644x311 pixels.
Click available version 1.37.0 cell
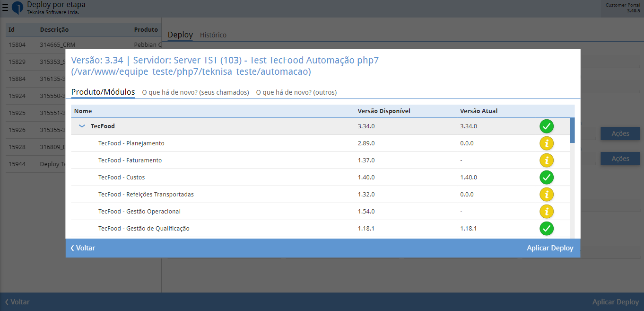366,160
